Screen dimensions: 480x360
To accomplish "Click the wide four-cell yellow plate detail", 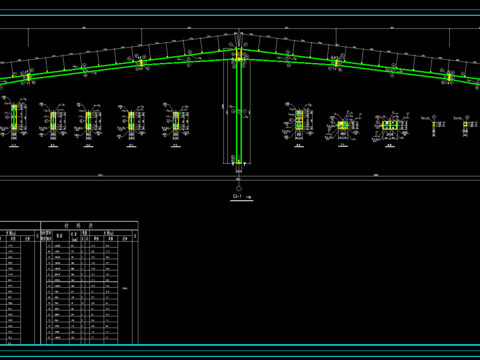I will point(389,125).
